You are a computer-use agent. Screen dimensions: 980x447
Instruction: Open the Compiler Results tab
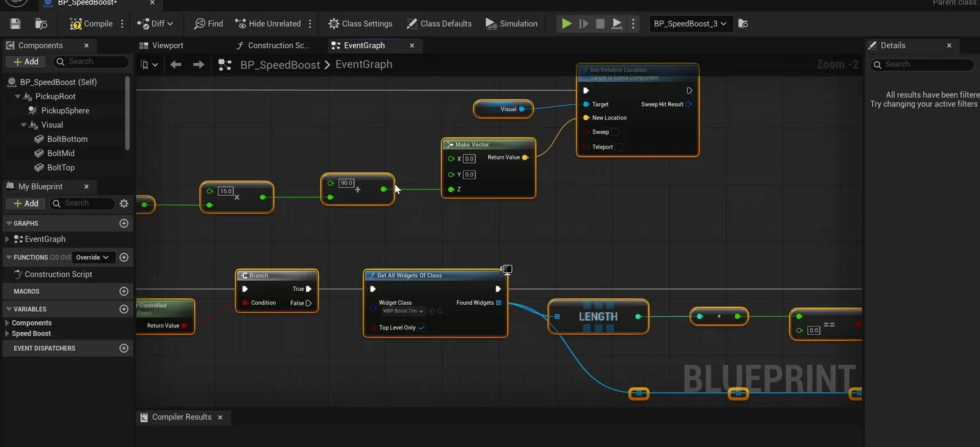click(x=181, y=417)
